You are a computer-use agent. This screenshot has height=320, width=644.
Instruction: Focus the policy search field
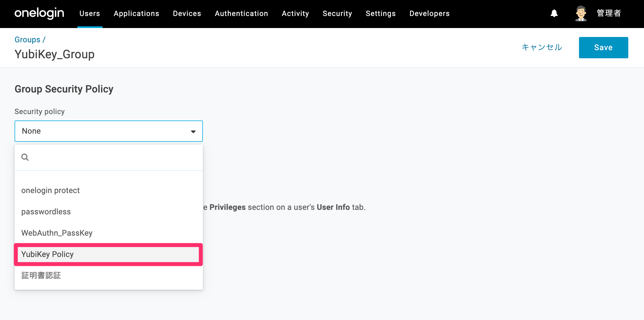pyautogui.click(x=109, y=157)
